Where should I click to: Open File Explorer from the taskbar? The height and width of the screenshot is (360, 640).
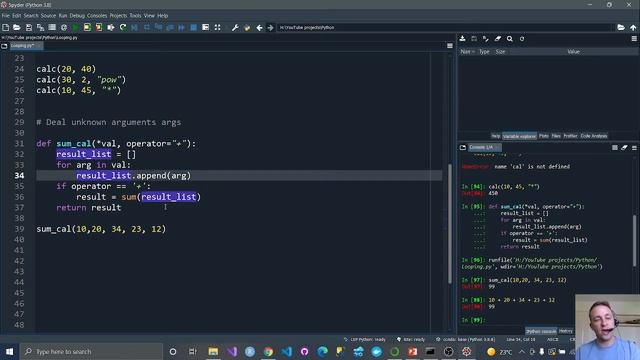213,351
